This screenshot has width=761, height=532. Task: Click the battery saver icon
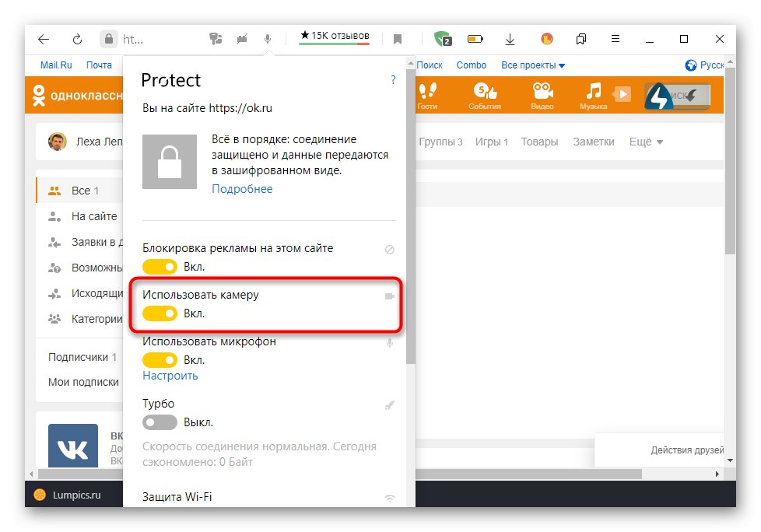(x=475, y=39)
